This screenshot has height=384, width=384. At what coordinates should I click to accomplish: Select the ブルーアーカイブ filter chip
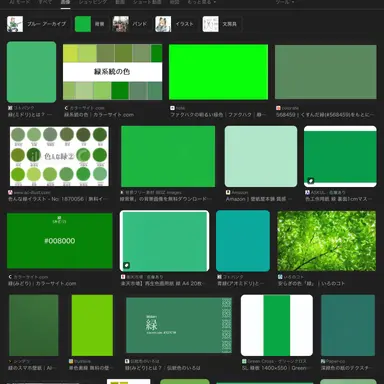tap(37, 24)
